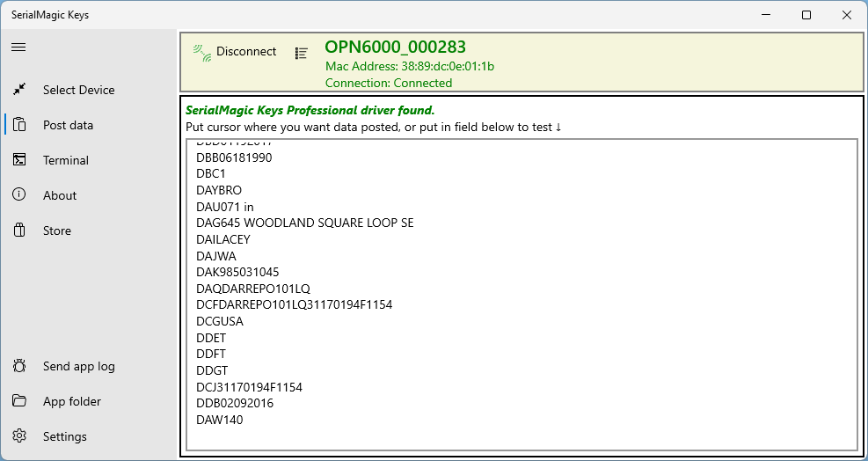Click the Send app log bug icon
868x461 pixels.
(x=19, y=366)
